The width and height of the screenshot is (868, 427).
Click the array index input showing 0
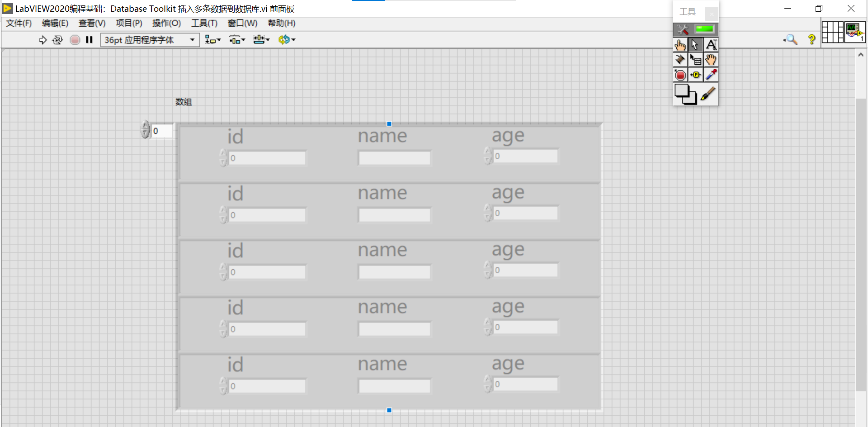pos(163,131)
